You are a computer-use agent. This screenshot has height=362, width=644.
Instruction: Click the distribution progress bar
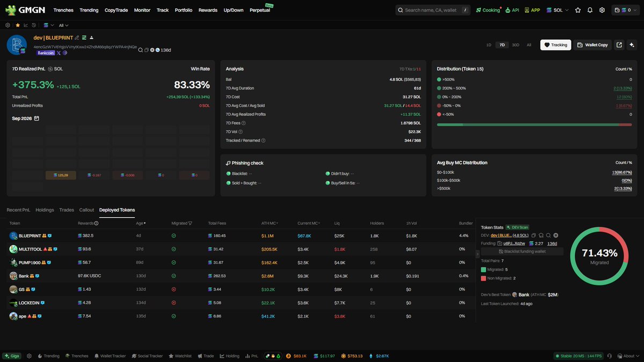pos(534,125)
